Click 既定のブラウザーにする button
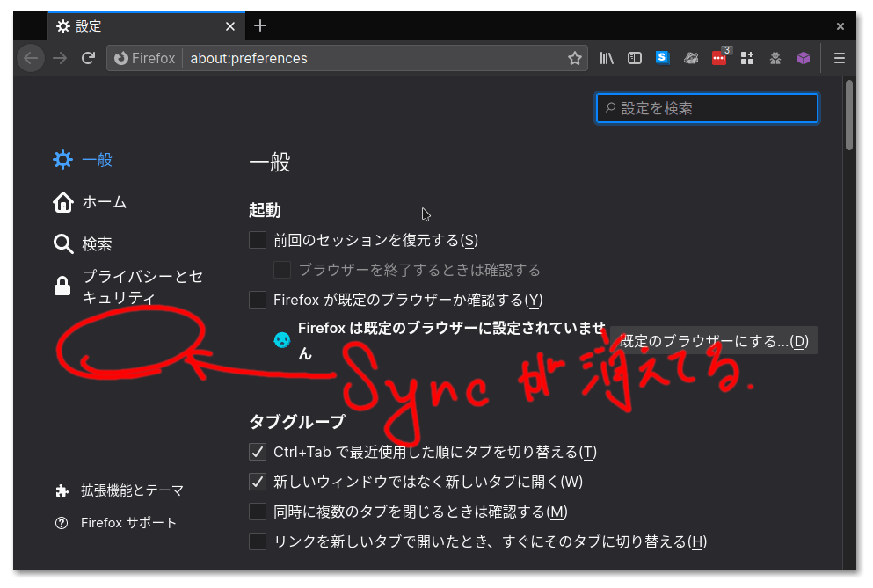The width and height of the screenshot is (873, 588). 714,341
